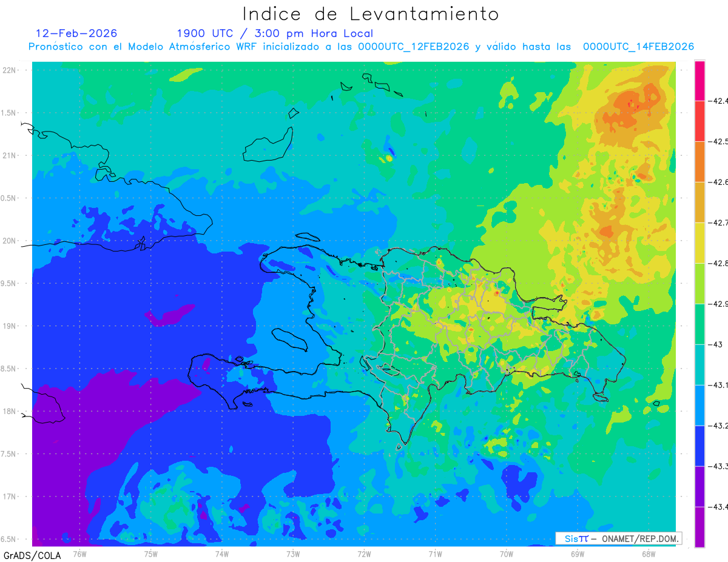Click the longitude label '70W'
728x562 pixels.
click(x=507, y=554)
